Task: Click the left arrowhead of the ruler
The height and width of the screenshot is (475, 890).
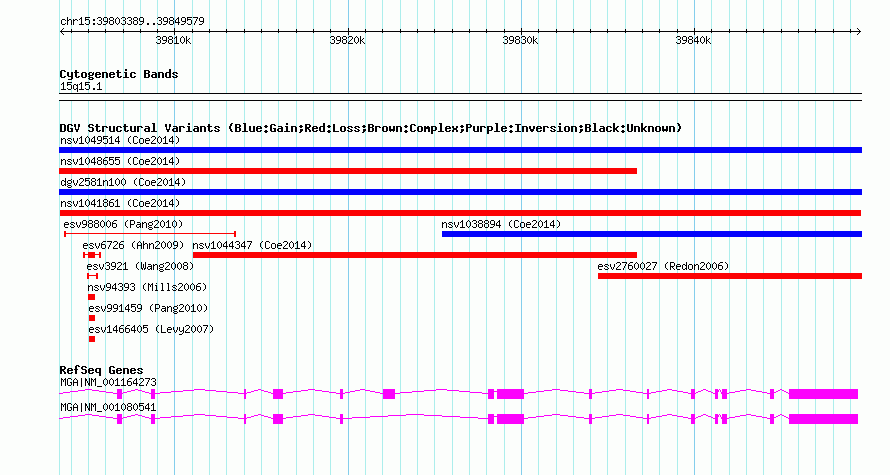Action: click(x=62, y=31)
